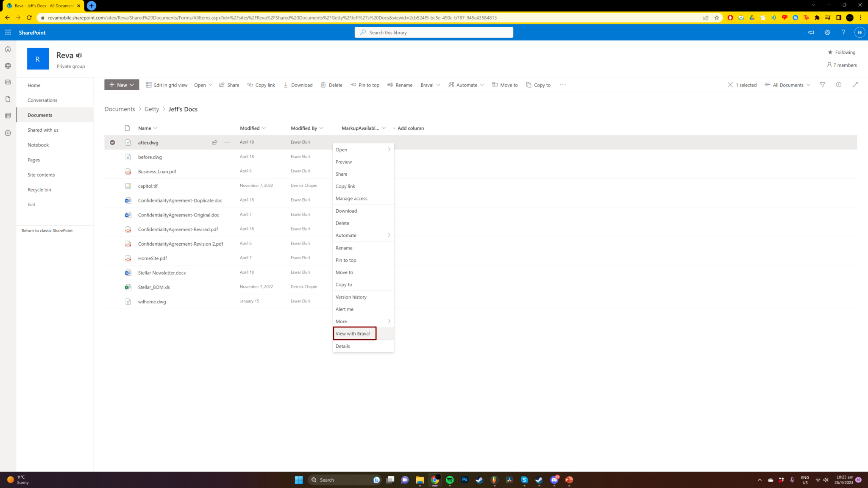Open the filter funnel pane

822,85
